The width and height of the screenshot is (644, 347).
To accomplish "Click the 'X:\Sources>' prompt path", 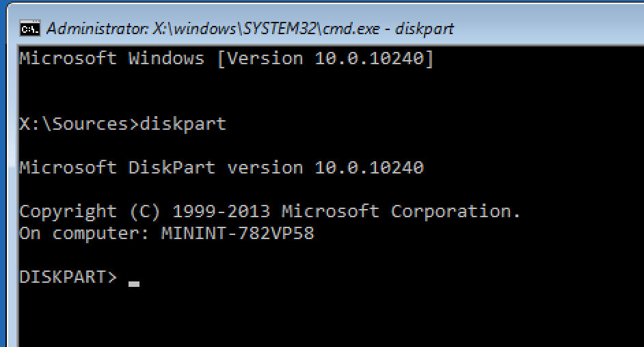I will (x=79, y=124).
